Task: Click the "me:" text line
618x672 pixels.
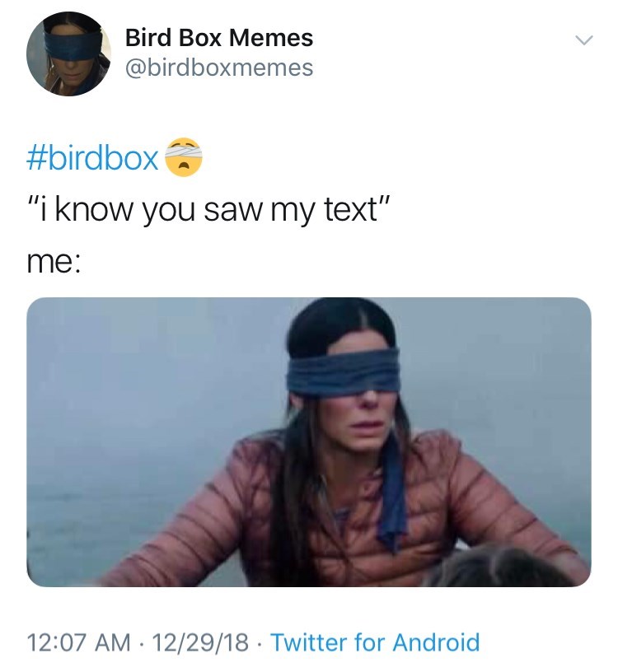Action: click(x=54, y=263)
